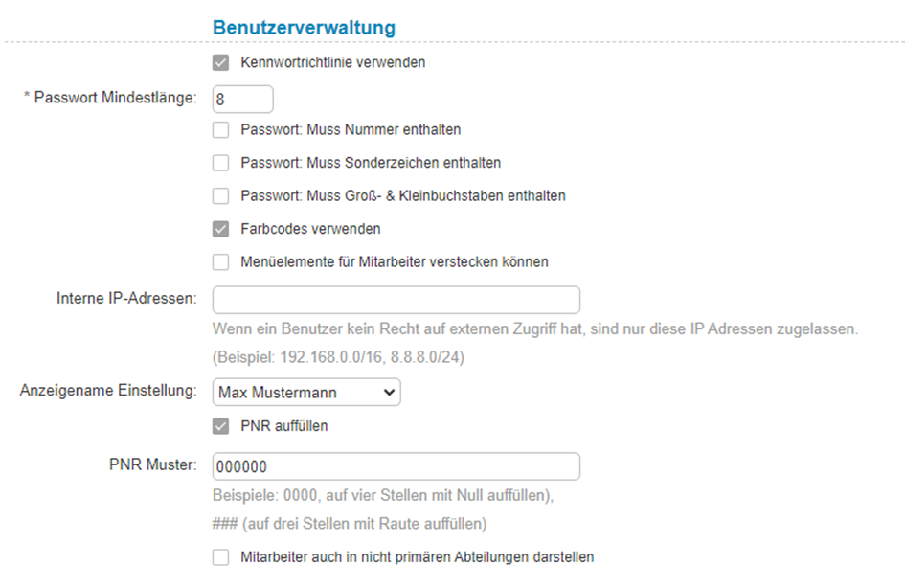Screen dimensions: 905x588
Task: Enable Menüelemente für Mitarbeiter verstecken können
Action: pos(221,262)
